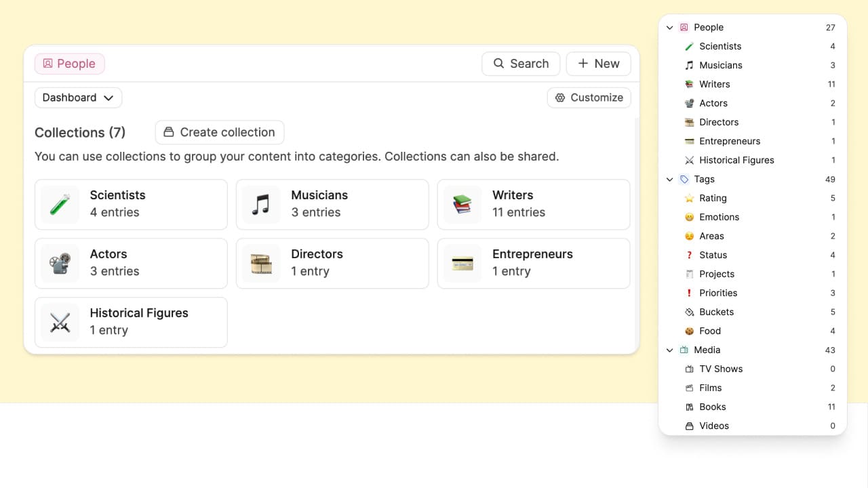This screenshot has height=488, width=868.
Task: Click the New button
Action: tap(598, 64)
